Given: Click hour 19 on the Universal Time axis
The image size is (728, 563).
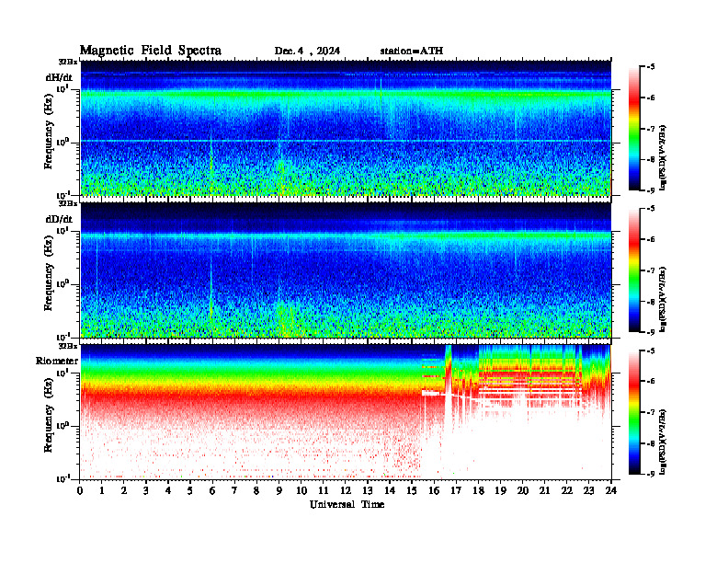Looking at the screenshot, I should (x=500, y=491).
